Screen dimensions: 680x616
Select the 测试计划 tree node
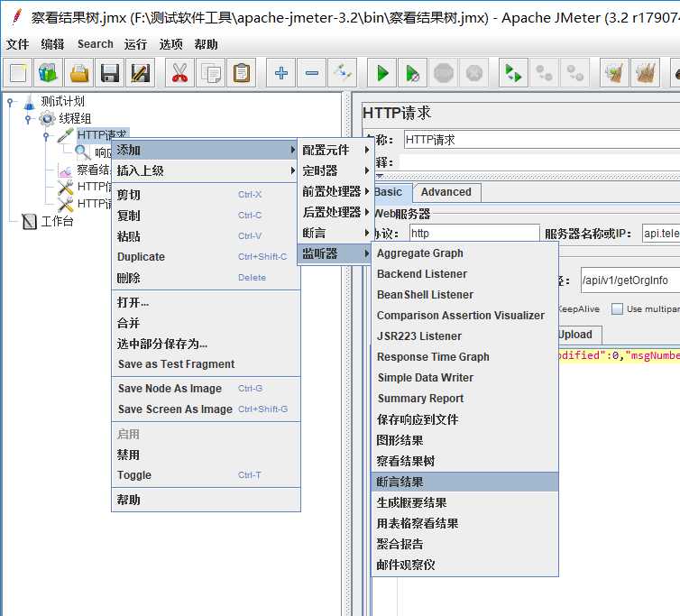(x=62, y=102)
